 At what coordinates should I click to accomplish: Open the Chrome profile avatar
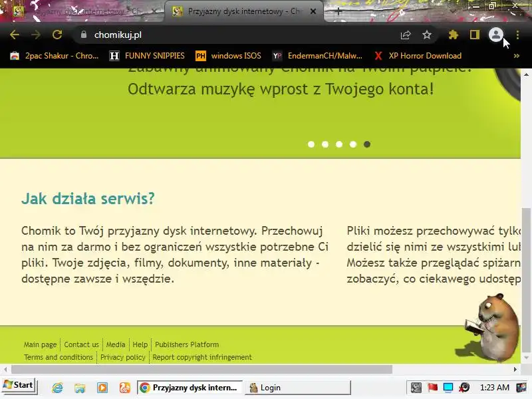495,35
